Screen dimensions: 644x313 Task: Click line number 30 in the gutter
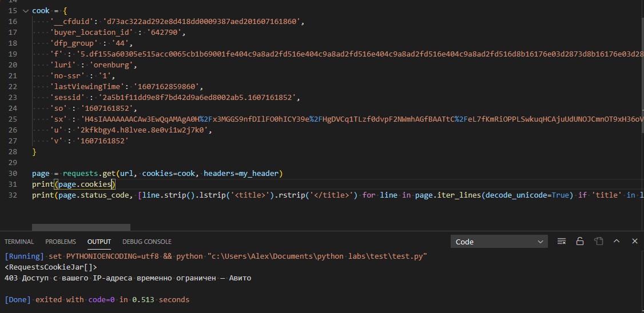13,174
